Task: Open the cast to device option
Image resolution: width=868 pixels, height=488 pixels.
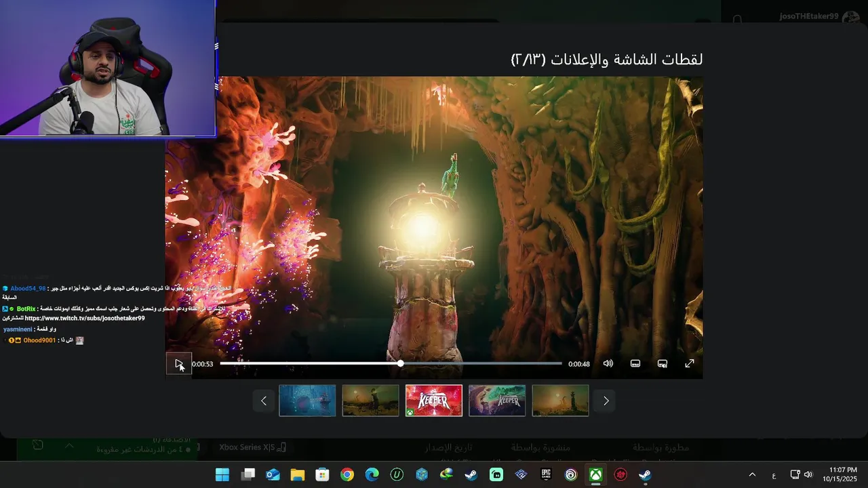Action: [663, 364]
